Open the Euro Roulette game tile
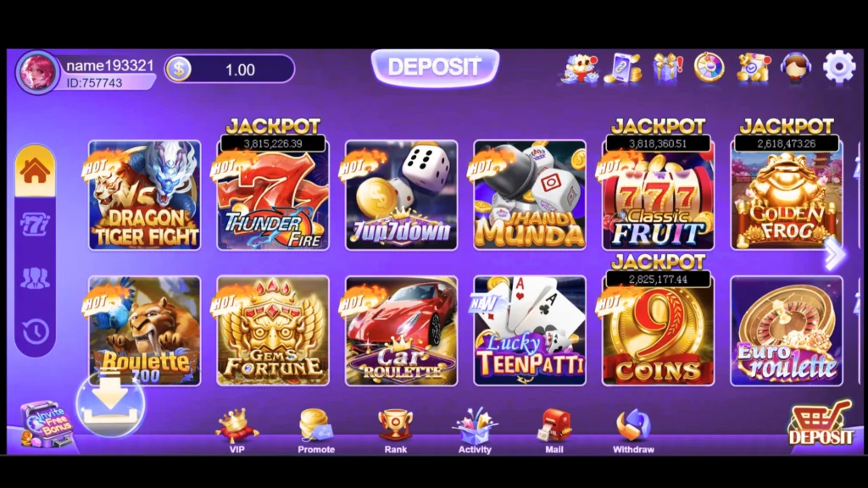 tap(787, 331)
